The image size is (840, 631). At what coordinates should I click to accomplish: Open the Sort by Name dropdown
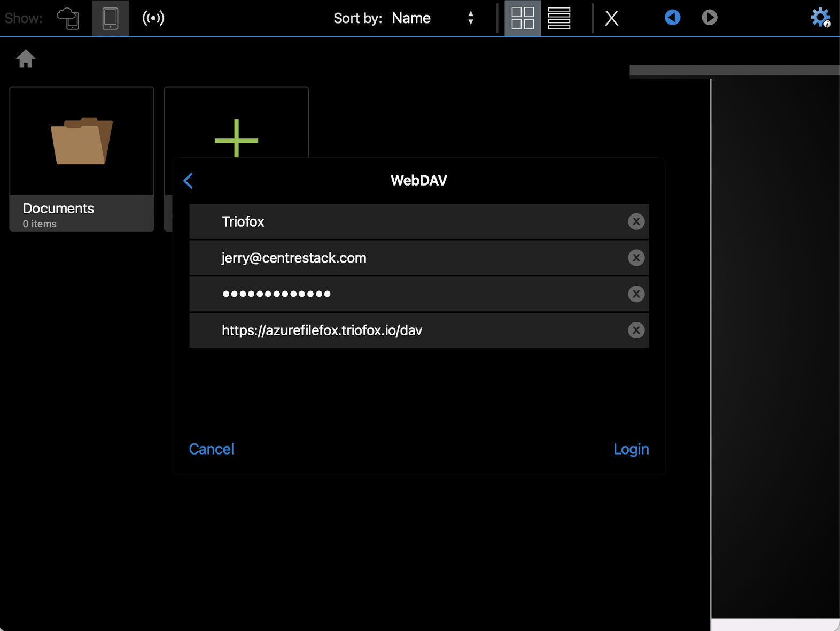pos(433,18)
